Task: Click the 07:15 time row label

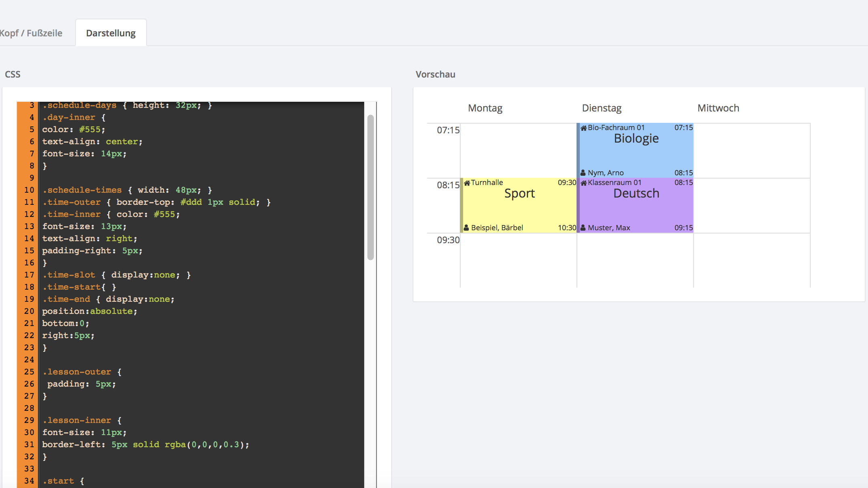Action: pyautogui.click(x=448, y=130)
